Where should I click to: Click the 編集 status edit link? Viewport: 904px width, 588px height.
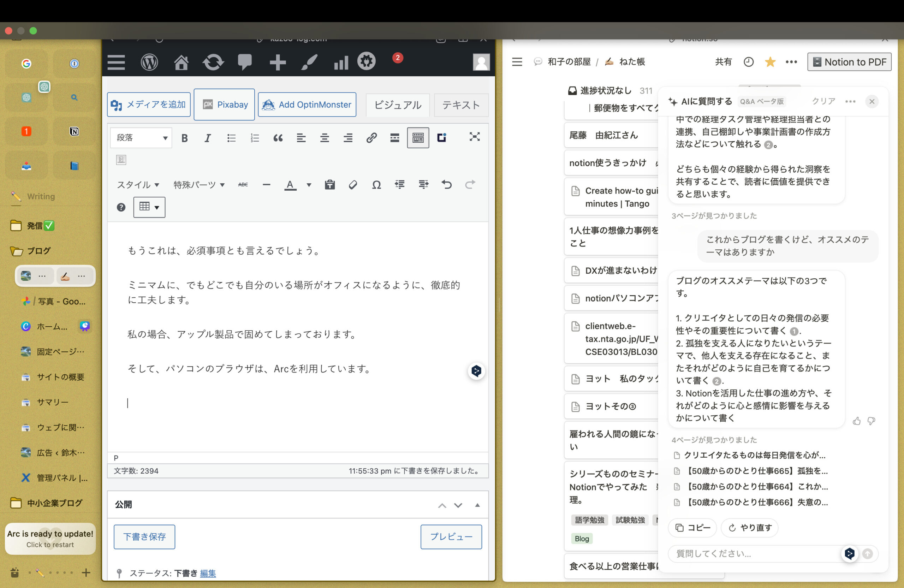click(208, 573)
